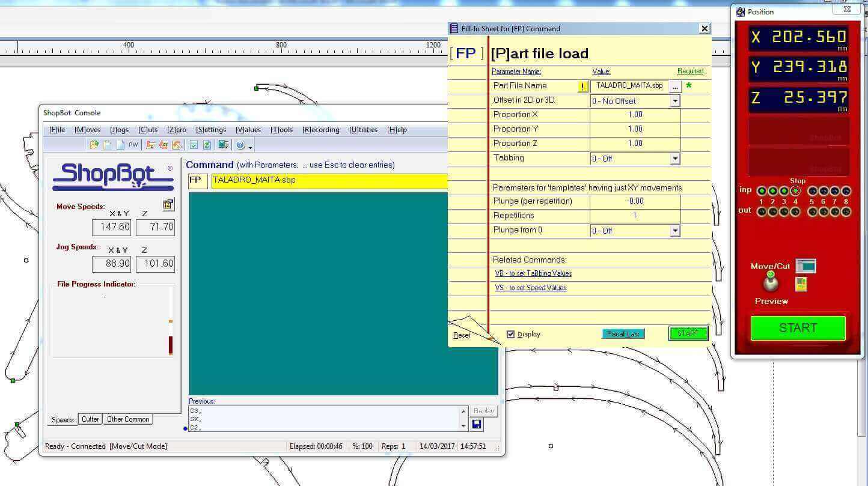The height and width of the screenshot is (486, 868).
Task: Click the Proportion X value field
Action: coord(635,115)
